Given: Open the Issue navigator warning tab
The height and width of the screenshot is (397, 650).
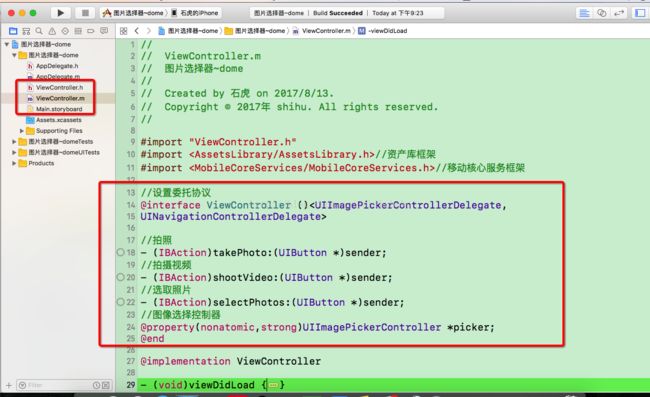Looking at the screenshot, I should [52, 31].
